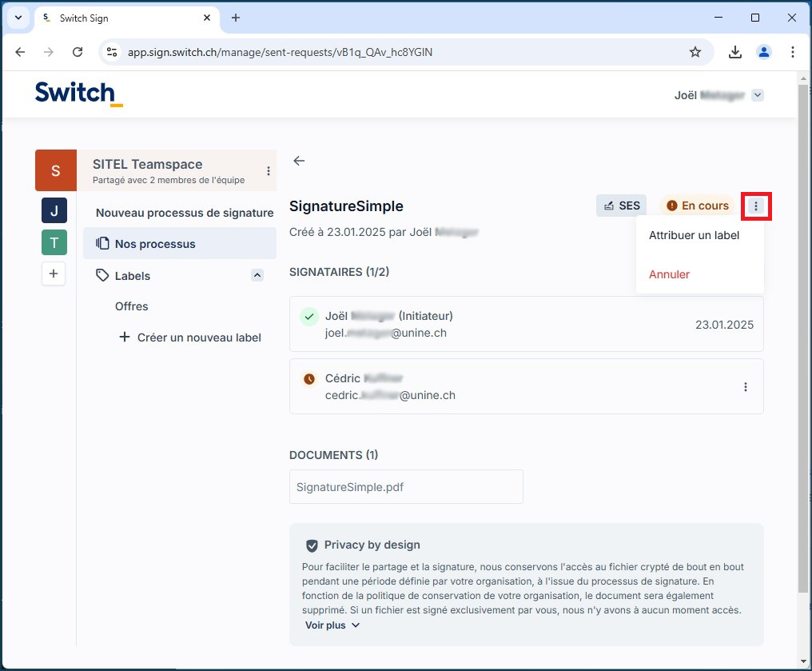Switch to the J teamspace avatar
Image resolution: width=812 pixels, height=671 pixels.
coord(54,211)
